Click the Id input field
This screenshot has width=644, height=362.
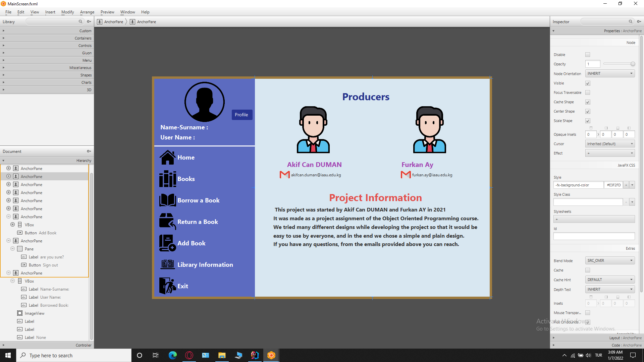(x=594, y=236)
